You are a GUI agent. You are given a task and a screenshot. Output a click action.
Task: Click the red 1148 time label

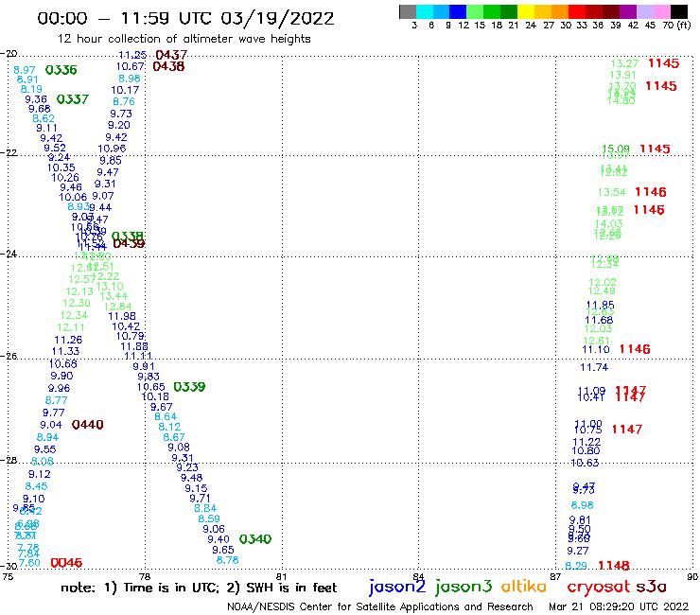(613, 566)
